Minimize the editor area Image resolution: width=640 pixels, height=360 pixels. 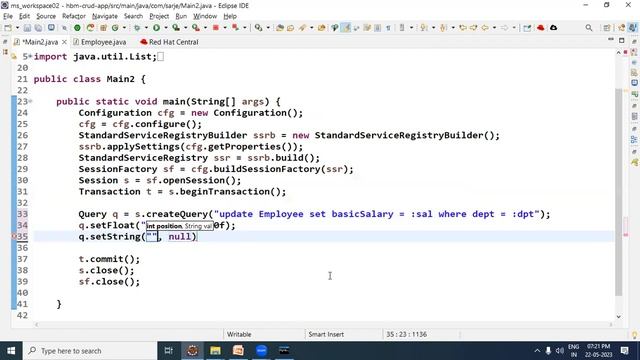611,40
